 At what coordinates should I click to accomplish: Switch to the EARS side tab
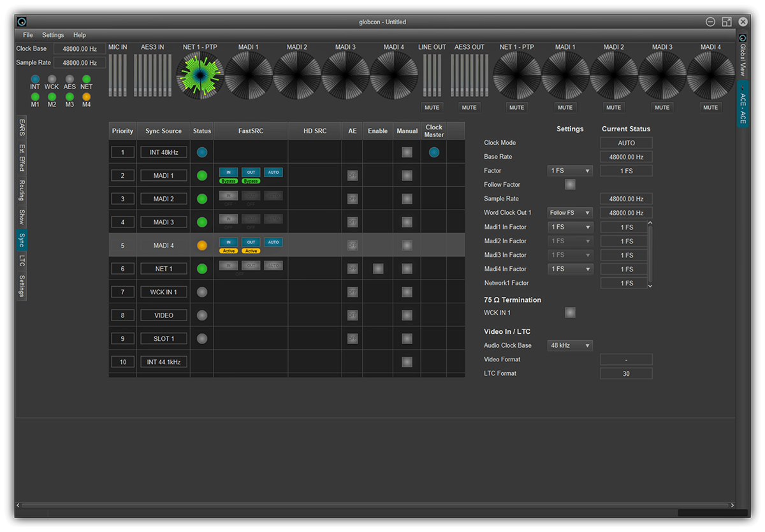(22, 127)
